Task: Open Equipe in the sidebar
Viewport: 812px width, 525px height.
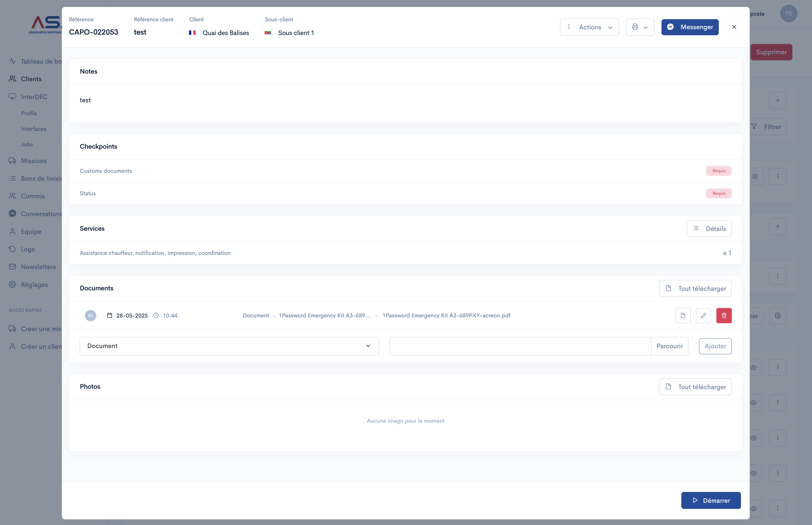Action: point(25,231)
